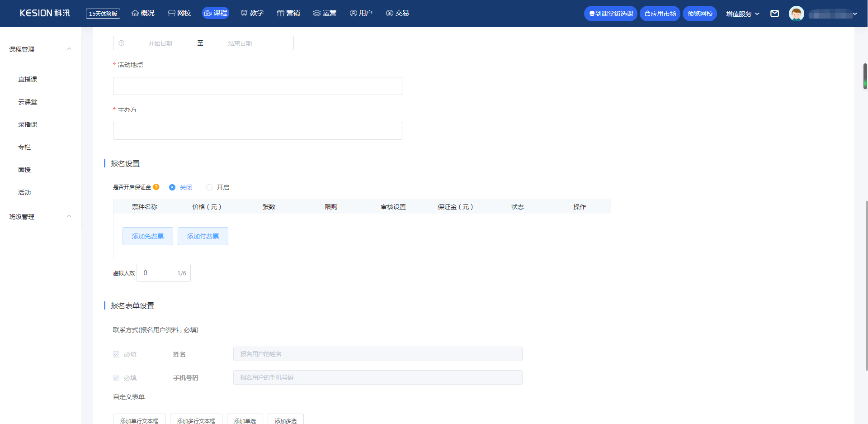This screenshot has height=424, width=868.
Task: Click the 添加付费票 button
Action: pyautogui.click(x=203, y=236)
